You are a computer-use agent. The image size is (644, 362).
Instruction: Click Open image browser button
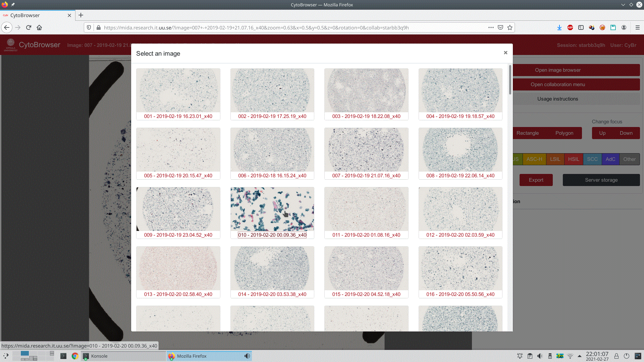click(x=576, y=70)
